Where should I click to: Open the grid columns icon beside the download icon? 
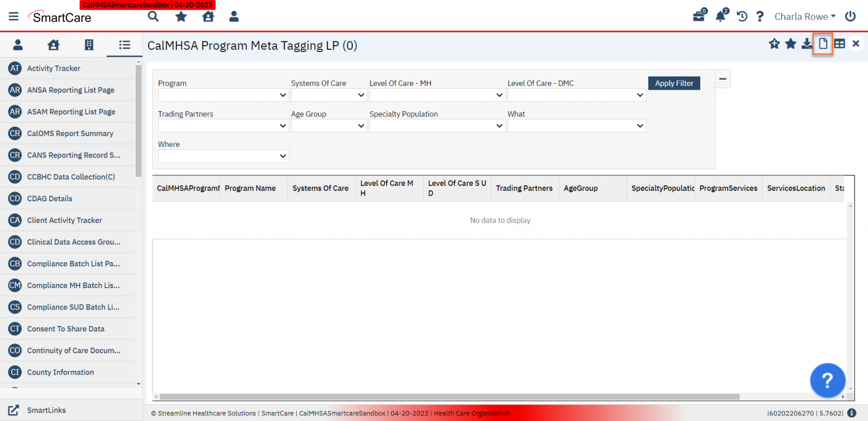pos(839,44)
